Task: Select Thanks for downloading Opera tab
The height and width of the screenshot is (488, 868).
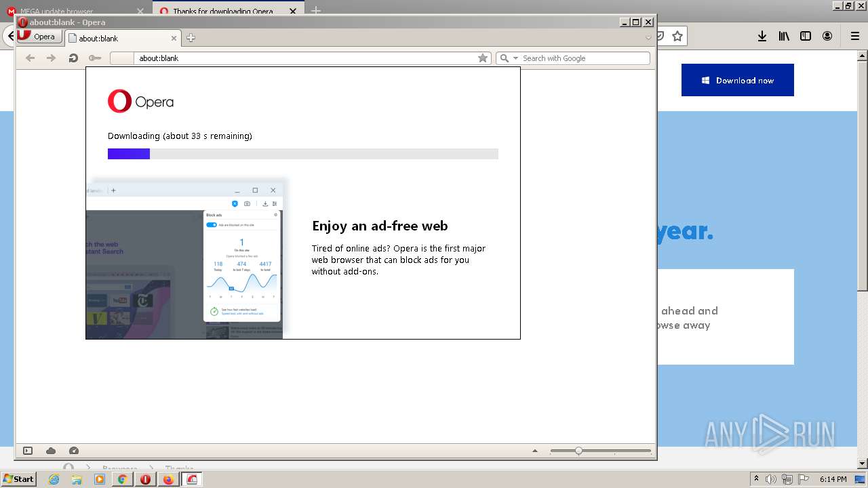Action: [x=224, y=11]
